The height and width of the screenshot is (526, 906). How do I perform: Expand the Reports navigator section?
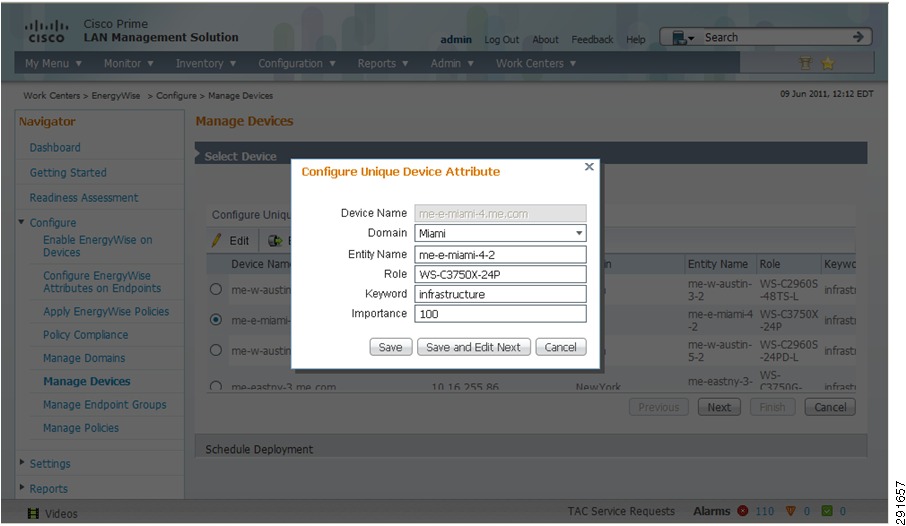click(x=22, y=487)
